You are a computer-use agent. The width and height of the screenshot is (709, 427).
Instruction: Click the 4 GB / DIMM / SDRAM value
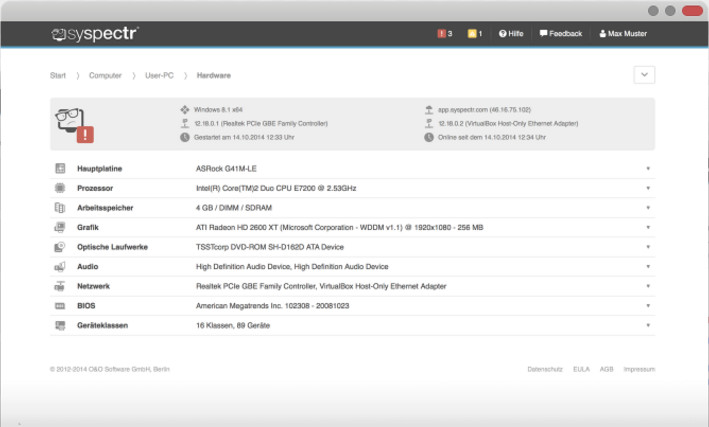(234, 208)
